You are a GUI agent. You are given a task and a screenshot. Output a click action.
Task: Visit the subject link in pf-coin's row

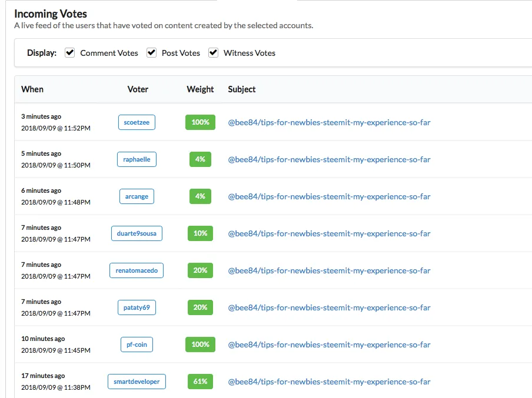[329, 345]
